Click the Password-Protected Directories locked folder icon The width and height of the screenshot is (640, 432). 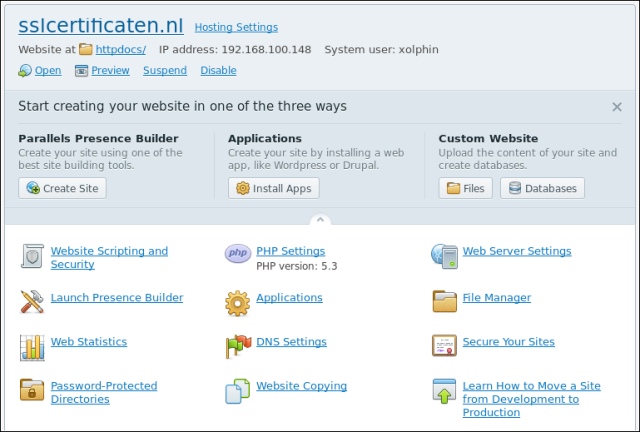click(x=32, y=390)
